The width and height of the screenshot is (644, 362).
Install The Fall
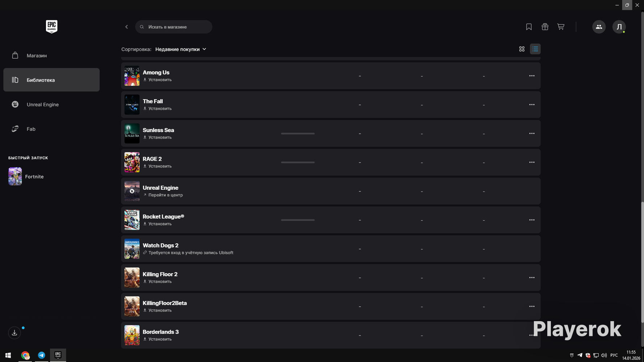(x=158, y=109)
